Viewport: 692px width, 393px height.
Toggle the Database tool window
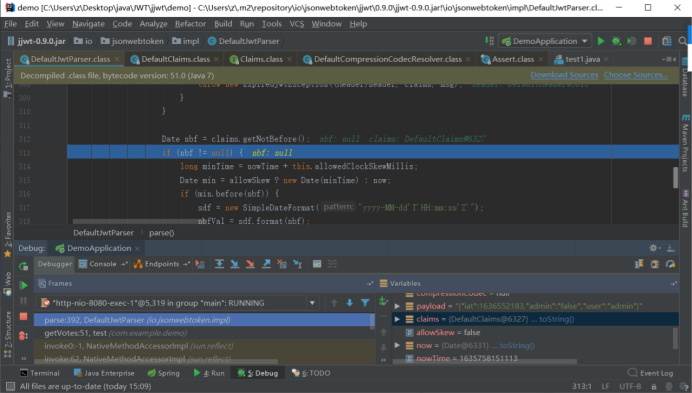coord(684,77)
